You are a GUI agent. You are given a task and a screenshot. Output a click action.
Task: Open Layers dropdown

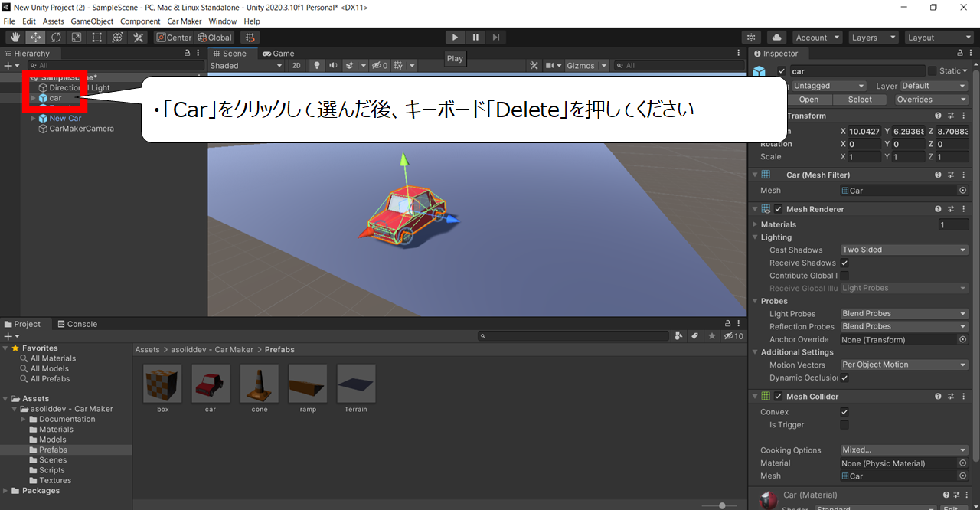(873, 38)
